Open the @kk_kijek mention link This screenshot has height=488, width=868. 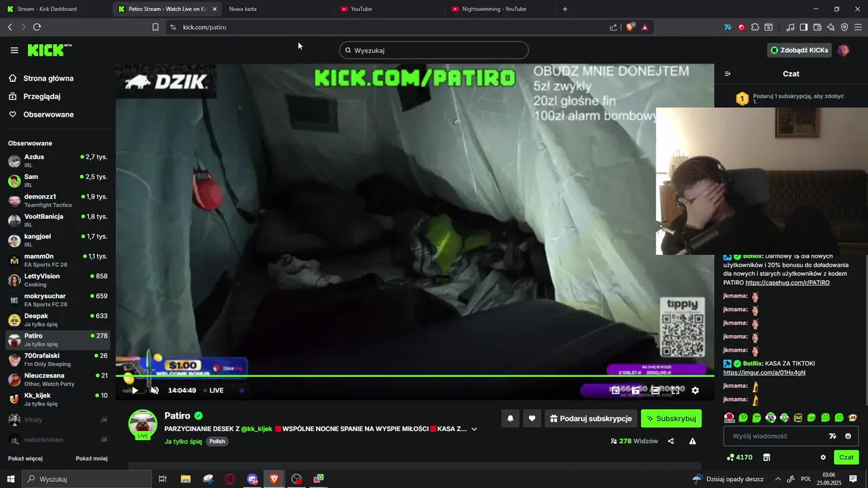(x=256, y=429)
